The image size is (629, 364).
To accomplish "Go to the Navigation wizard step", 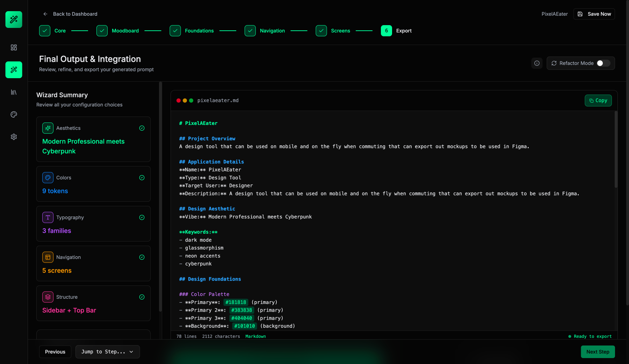I will coord(265,31).
